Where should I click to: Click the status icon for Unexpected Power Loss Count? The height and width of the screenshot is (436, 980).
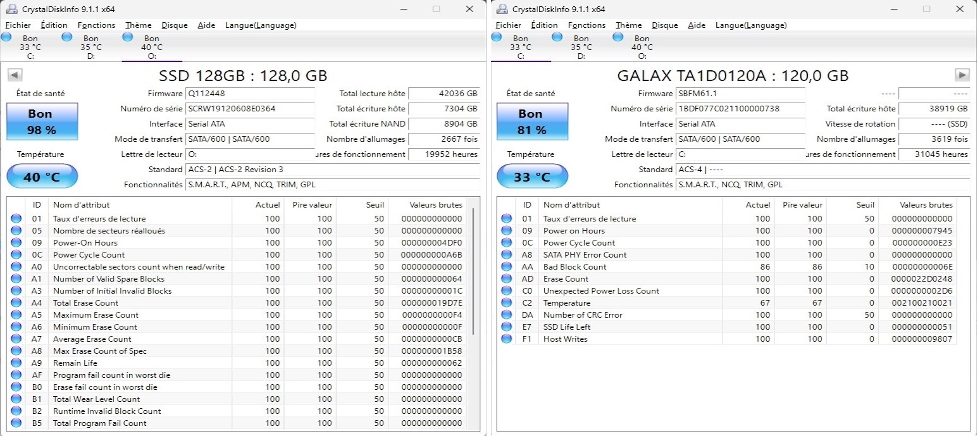[506, 291]
